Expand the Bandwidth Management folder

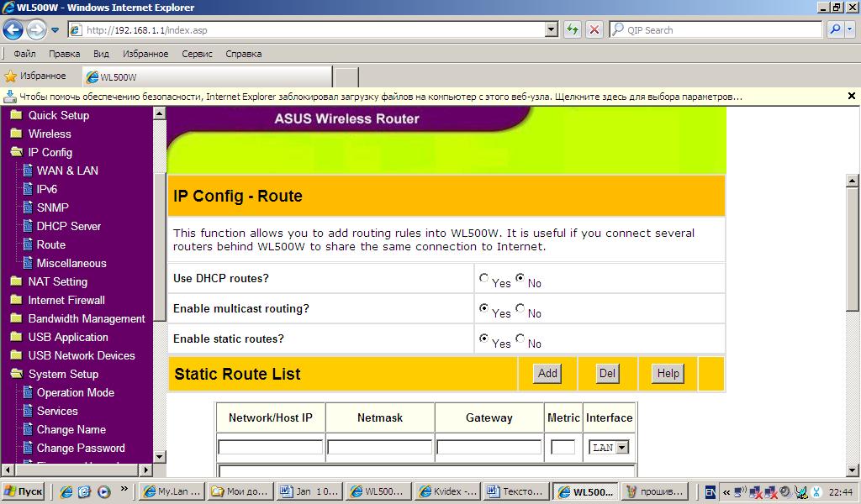tap(77, 318)
